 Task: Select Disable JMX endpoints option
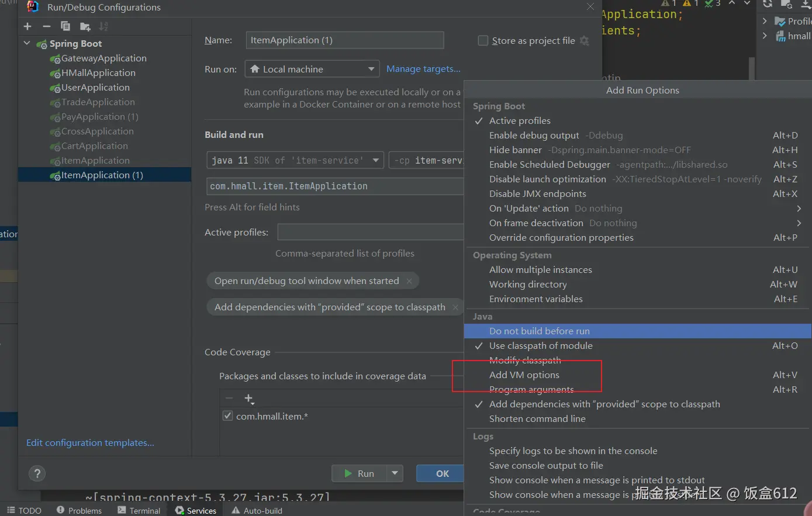(x=638, y=193)
